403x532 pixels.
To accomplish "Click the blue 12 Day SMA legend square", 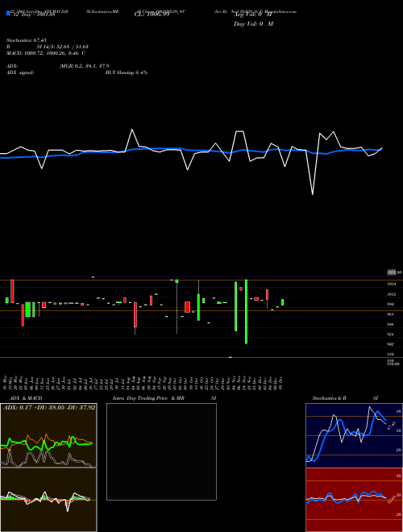I will pos(8,14).
